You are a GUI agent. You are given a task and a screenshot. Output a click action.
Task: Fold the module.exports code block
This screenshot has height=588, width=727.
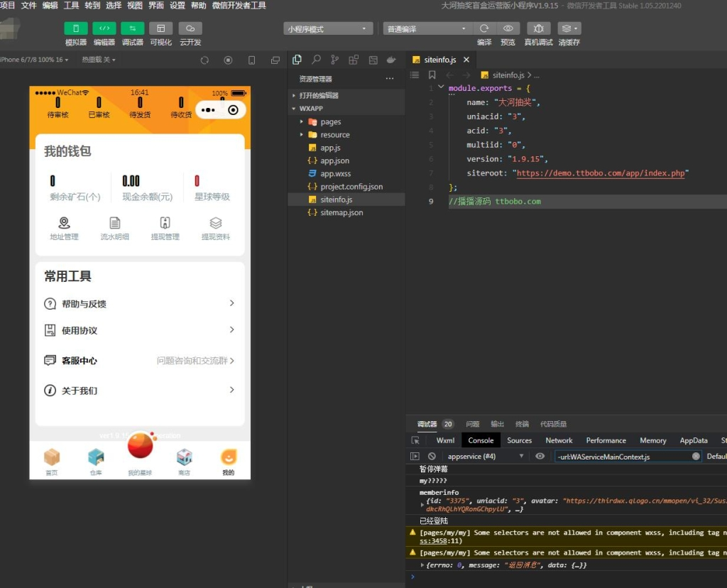pos(441,87)
